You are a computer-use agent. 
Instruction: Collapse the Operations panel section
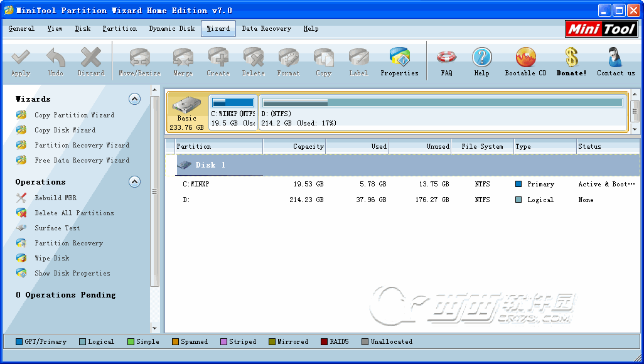click(x=134, y=182)
